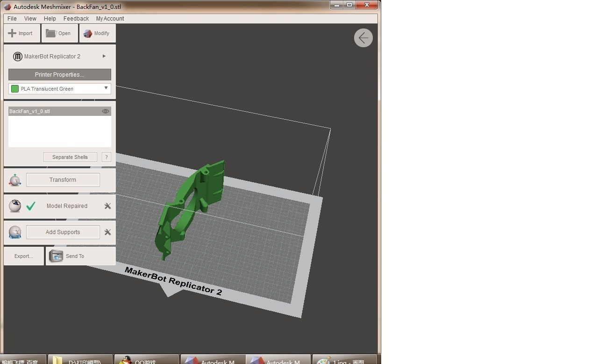
Task: Click the green checkmark for Model Repaired
Action: coord(31,206)
